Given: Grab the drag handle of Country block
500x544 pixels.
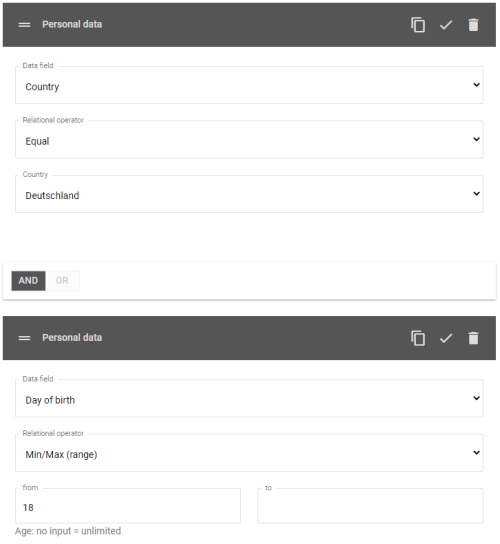Looking at the screenshot, I should [x=24, y=25].
